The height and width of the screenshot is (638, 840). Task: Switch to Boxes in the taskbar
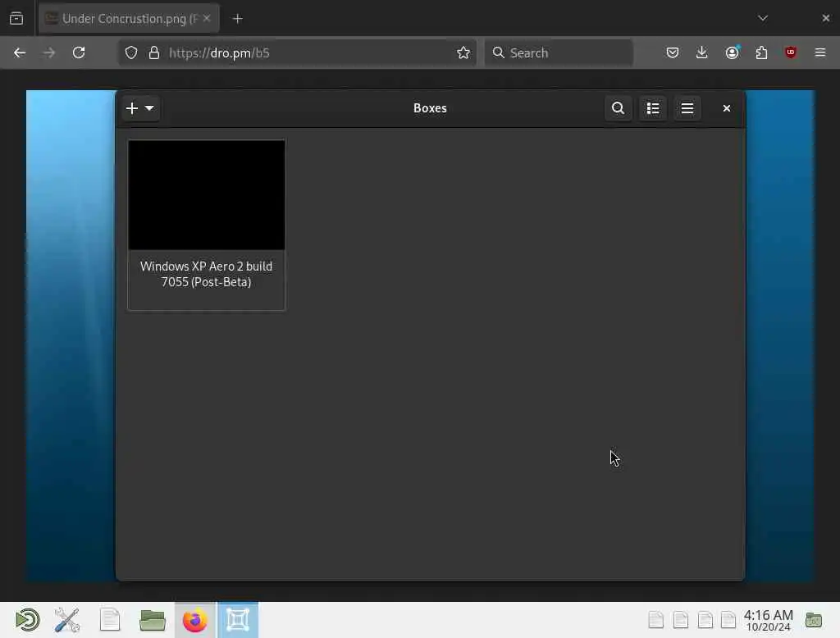point(238,620)
